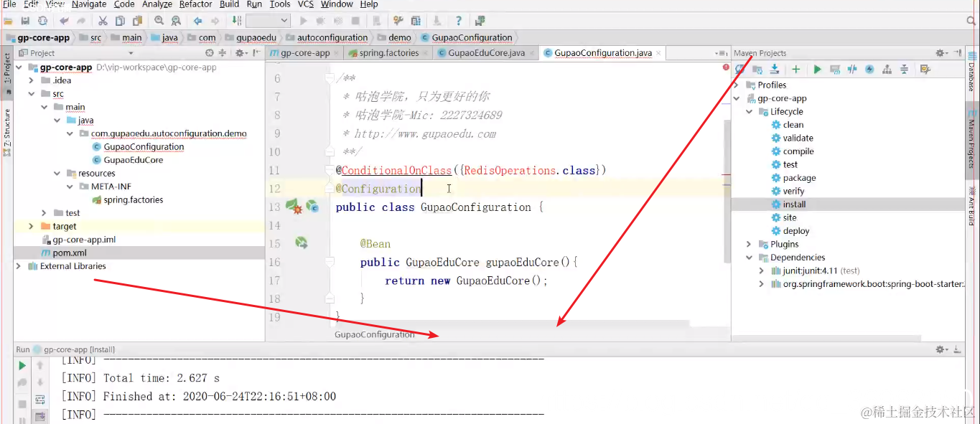The width and height of the screenshot is (980, 424).
Task: Reimport all Maven projects icon
Action: [740, 70]
